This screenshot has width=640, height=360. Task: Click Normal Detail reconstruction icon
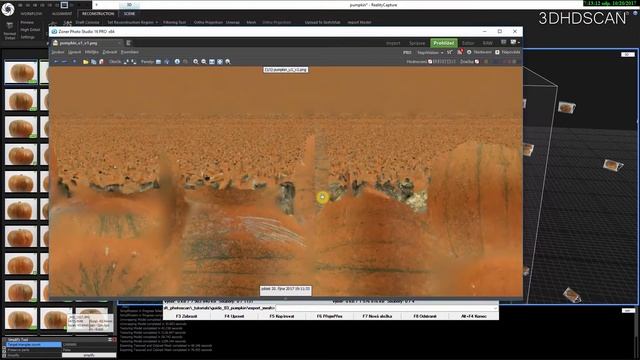pos(9,31)
